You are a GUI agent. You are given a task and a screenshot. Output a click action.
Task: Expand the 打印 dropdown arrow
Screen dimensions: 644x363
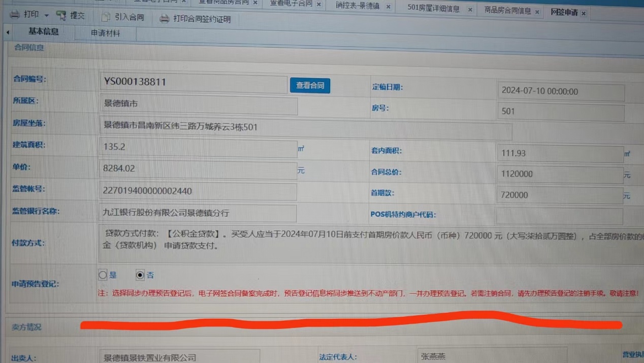46,16
